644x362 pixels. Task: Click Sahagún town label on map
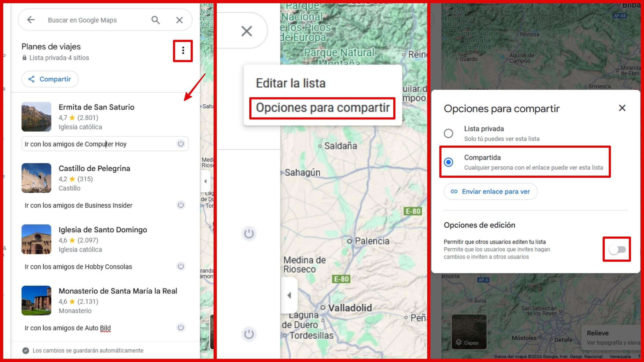303,173
